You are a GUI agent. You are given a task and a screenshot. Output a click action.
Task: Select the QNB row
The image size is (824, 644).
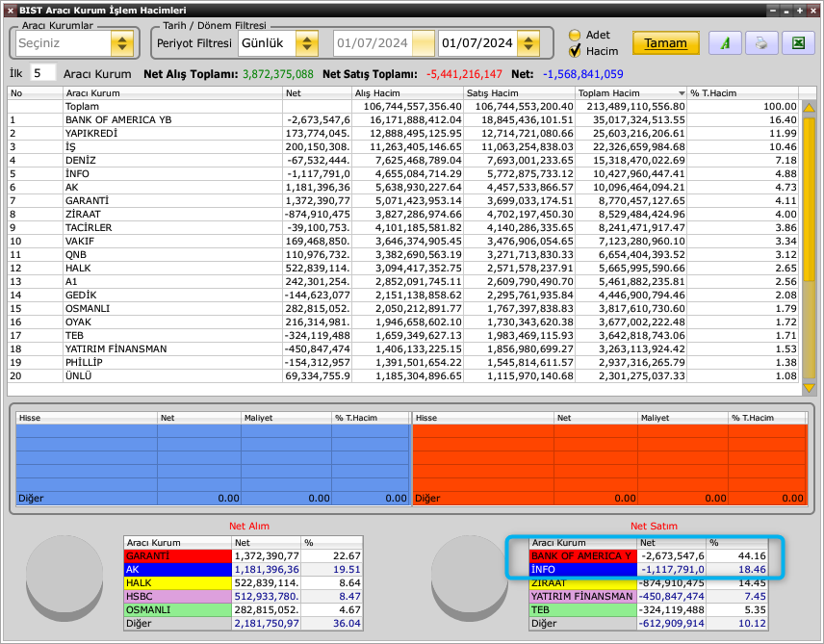pyautogui.click(x=403, y=255)
